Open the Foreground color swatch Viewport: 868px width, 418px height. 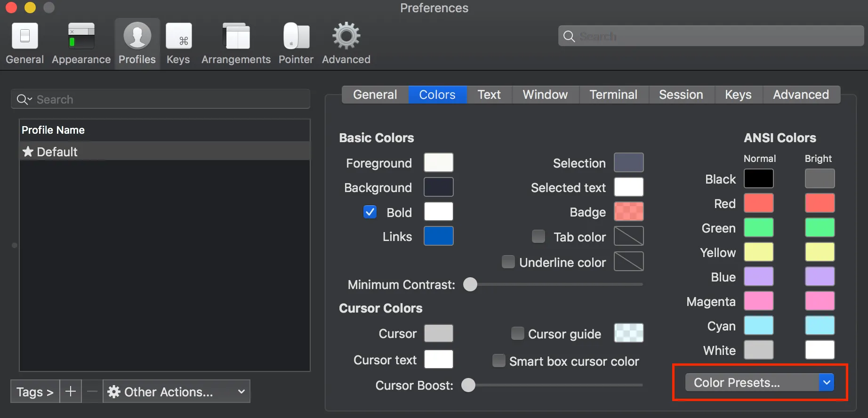(x=439, y=162)
